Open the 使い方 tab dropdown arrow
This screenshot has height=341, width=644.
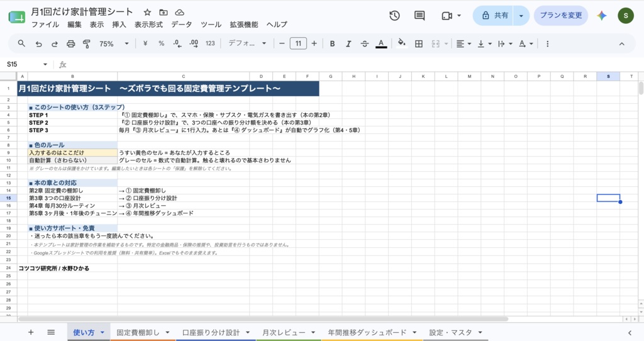click(x=103, y=332)
